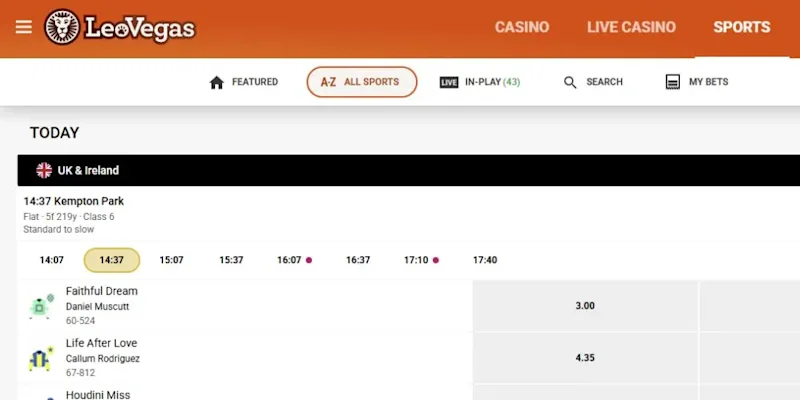Click the LIVE in-play icon

click(449, 82)
